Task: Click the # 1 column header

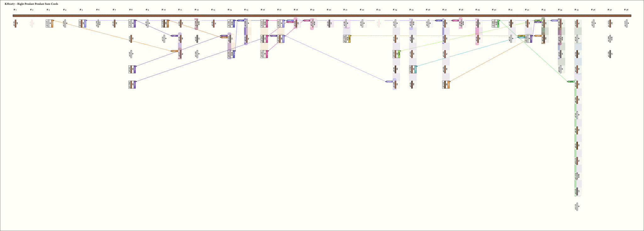Action: (15, 10)
